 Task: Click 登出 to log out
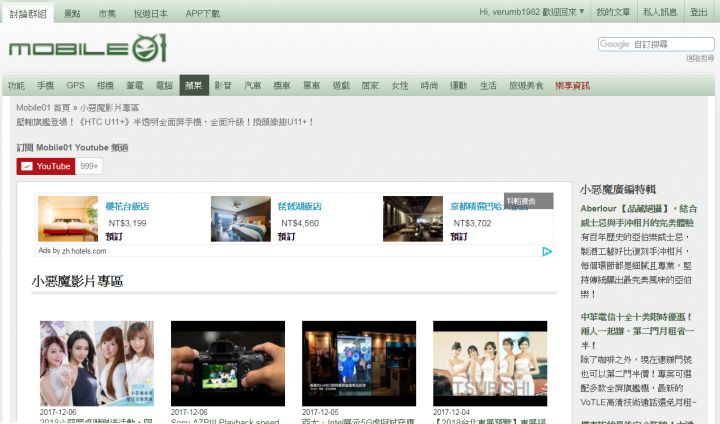coord(699,12)
